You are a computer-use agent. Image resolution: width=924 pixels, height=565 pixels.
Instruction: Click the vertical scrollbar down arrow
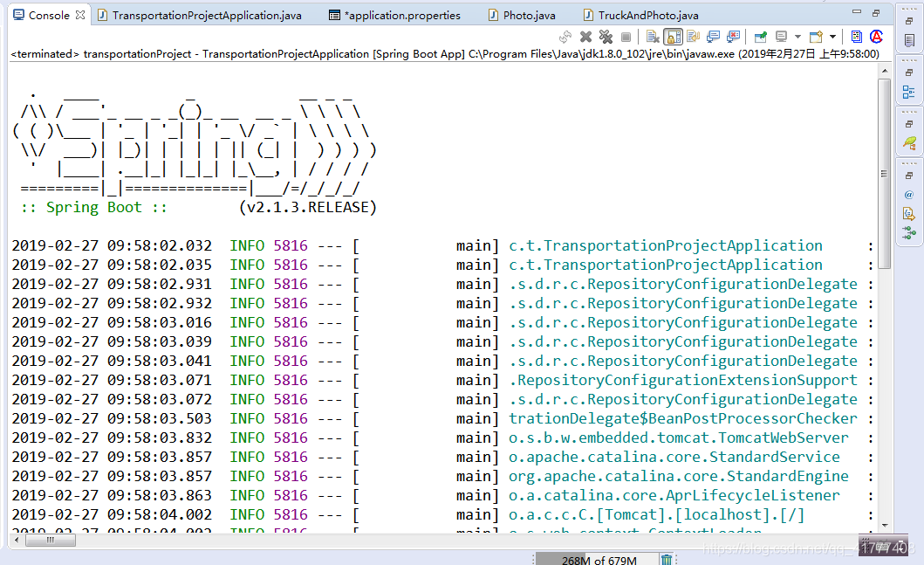pyautogui.click(x=885, y=525)
